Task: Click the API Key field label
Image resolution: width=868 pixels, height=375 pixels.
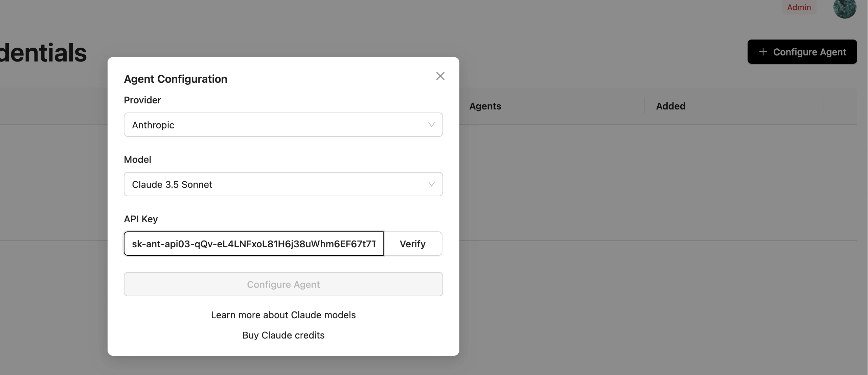Action: [141, 219]
